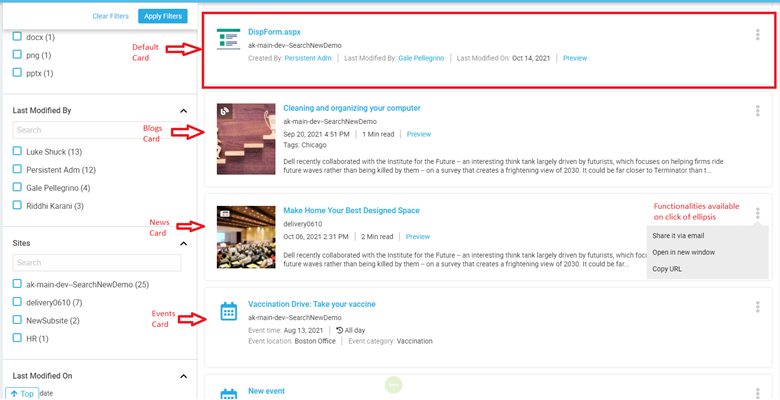Collapse the Last Modified On section
The height and width of the screenshot is (400, 780).
click(x=183, y=376)
